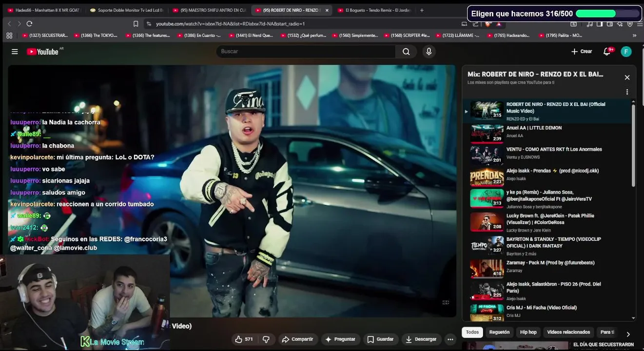Switch to Soporte Doble Monitor tab

point(127,10)
